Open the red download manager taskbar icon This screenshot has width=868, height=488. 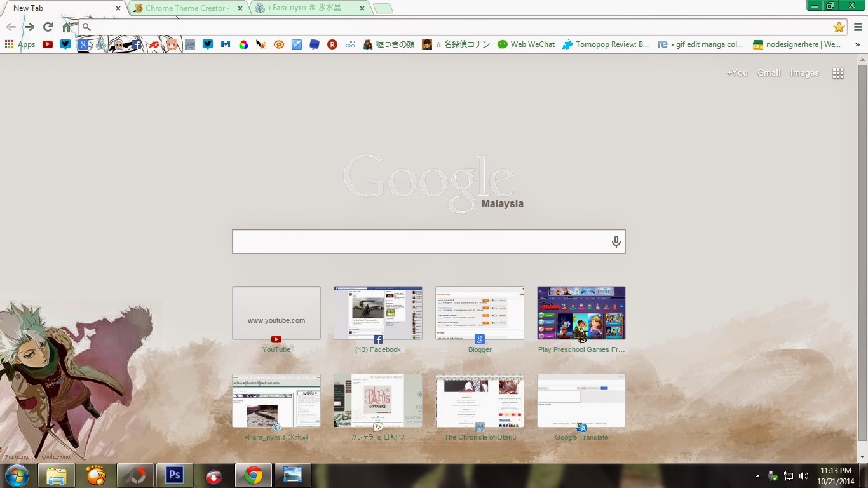tap(214, 475)
